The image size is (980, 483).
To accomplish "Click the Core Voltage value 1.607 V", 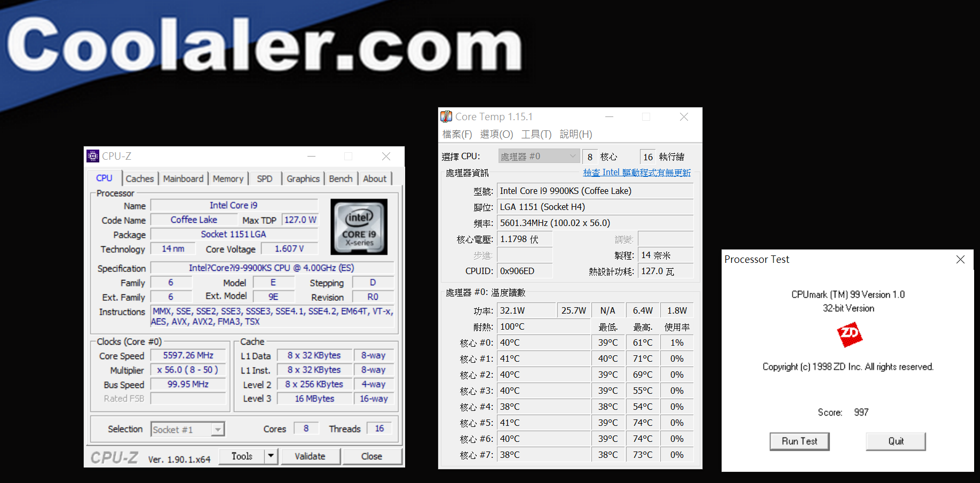I will tap(289, 249).
